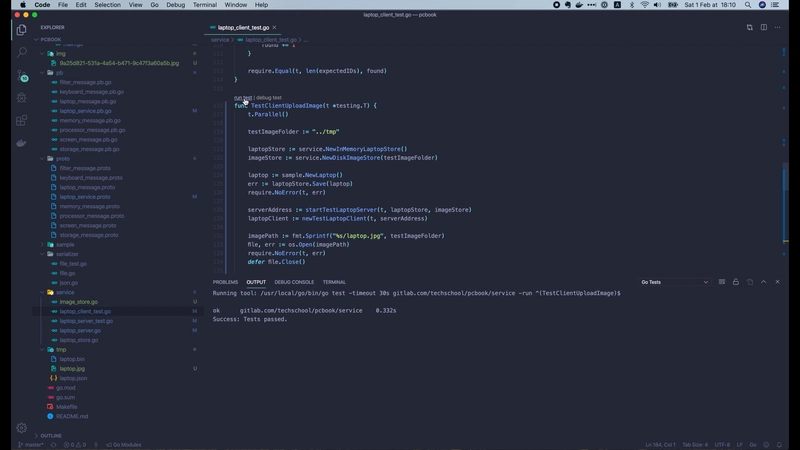
Task: Select Go Tests output channel dropdown
Action: click(674, 282)
